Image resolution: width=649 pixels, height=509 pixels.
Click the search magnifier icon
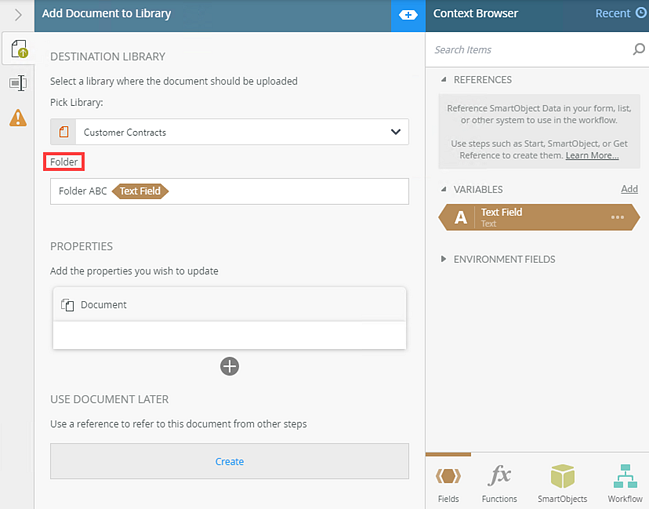(x=638, y=49)
